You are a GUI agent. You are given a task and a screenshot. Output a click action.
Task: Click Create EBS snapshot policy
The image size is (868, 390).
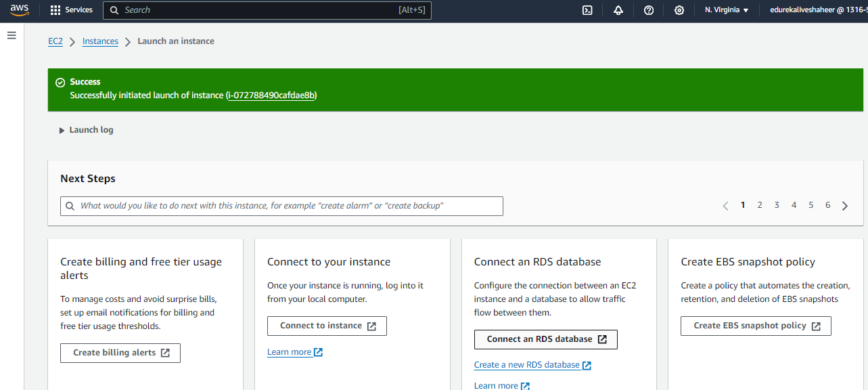tap(756, 326)
